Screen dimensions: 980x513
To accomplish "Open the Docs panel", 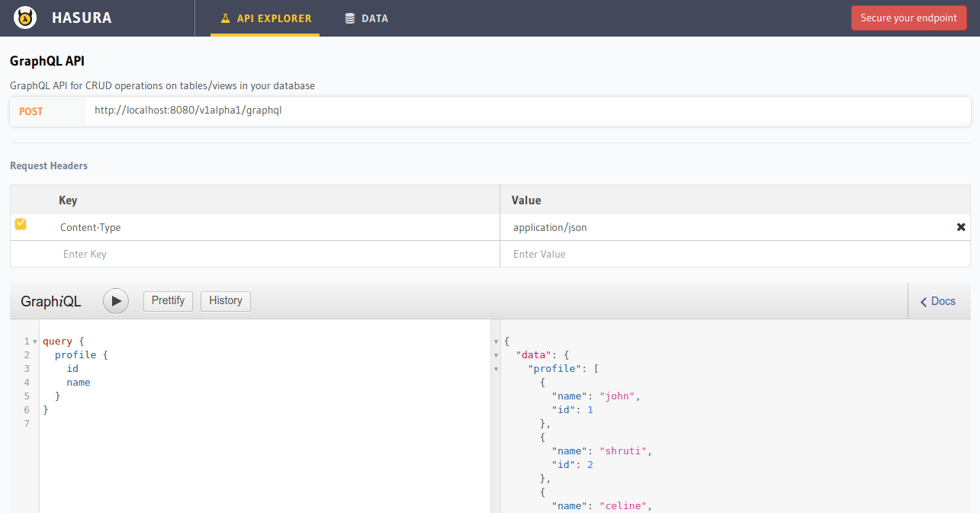I will pos(938,301).
